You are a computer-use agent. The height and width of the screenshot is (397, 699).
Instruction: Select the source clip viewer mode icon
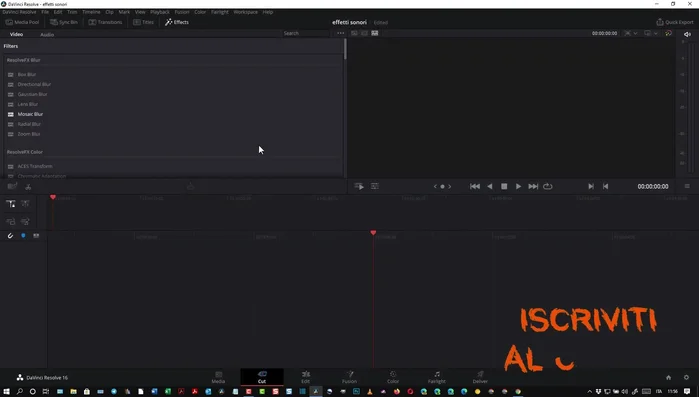tap(354, 33)
